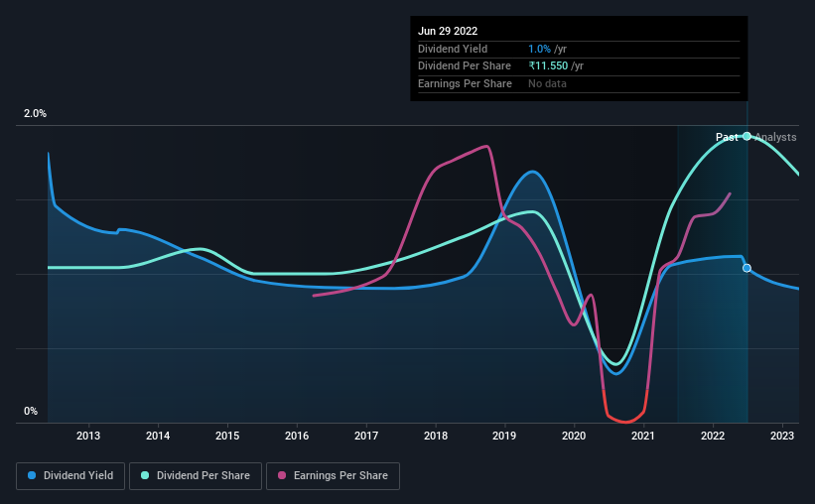
Task: Select the blue Dividend Yield data point marker
Action: tap(747, 268)
